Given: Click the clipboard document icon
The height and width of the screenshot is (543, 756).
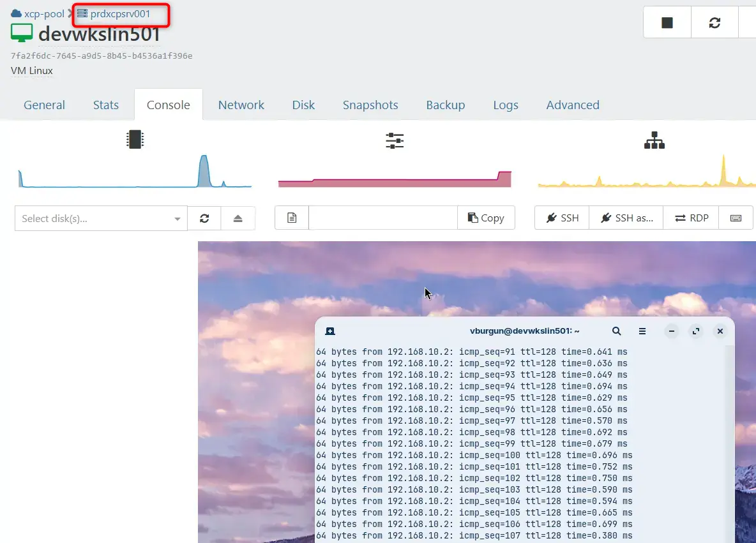Looking at the screenshot, I should (x=292, y=218).
